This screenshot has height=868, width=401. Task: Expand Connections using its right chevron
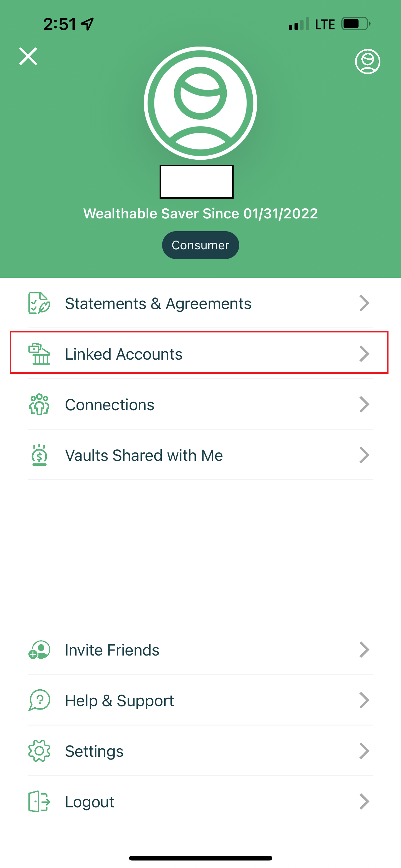click(x=364, y=404)
